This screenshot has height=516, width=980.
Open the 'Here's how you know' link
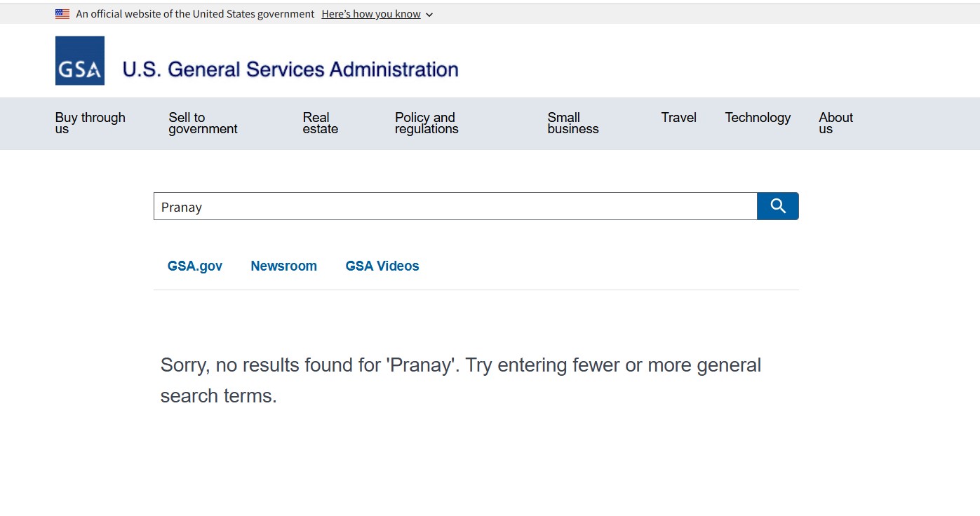click(x=370, y=14)
